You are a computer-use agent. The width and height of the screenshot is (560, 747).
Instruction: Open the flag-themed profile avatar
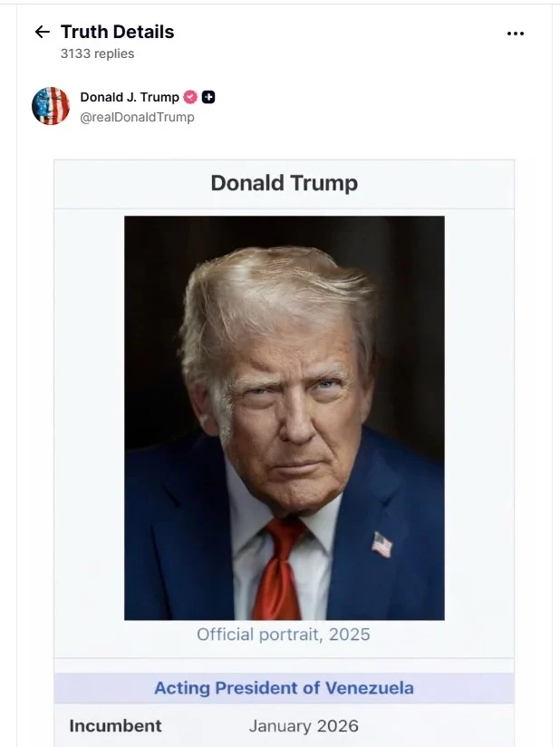click(51, 106)
